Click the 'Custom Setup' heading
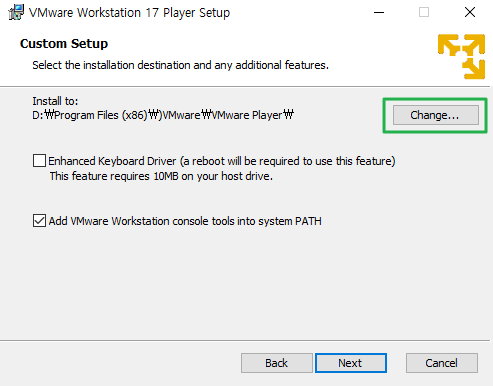This screenshot has height=386, width=493. 64,44
